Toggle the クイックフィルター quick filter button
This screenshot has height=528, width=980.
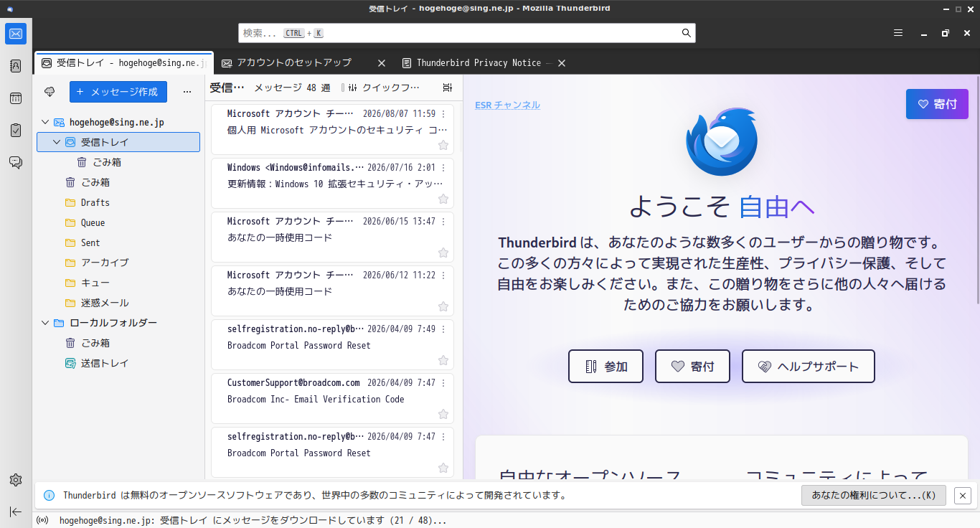point(383,88)
